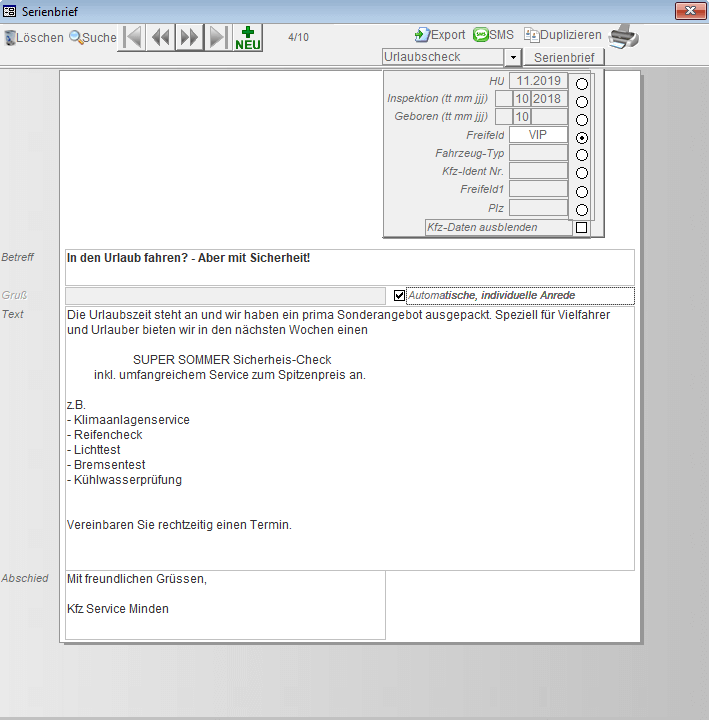Click the Betreff subject field
The height and width of the screenshot is (720, 709).
(x=349, y=266)
